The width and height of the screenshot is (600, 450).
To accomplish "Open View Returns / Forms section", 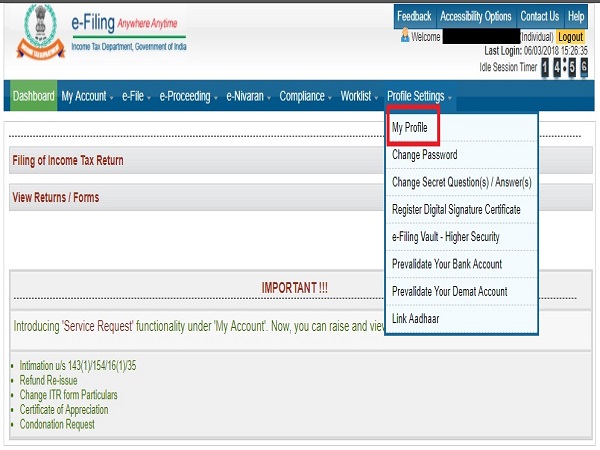I will pyautogui.click(x=197, y=197).
